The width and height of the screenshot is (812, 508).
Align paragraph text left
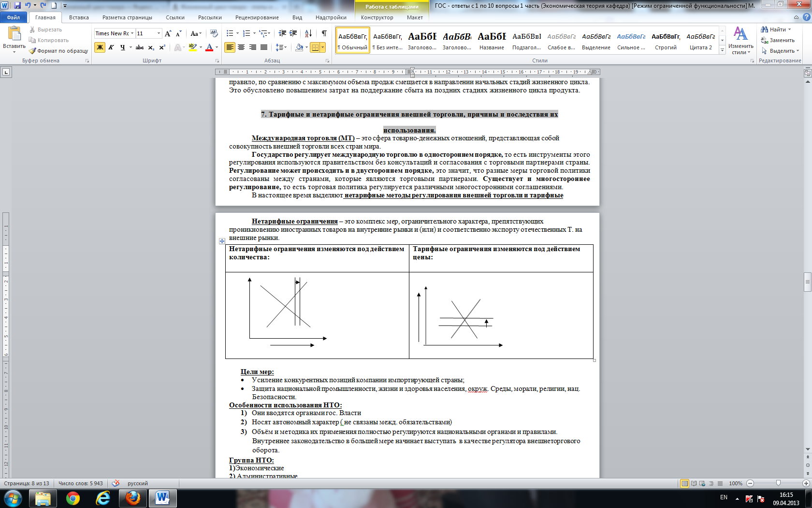[x=230, y=47]
